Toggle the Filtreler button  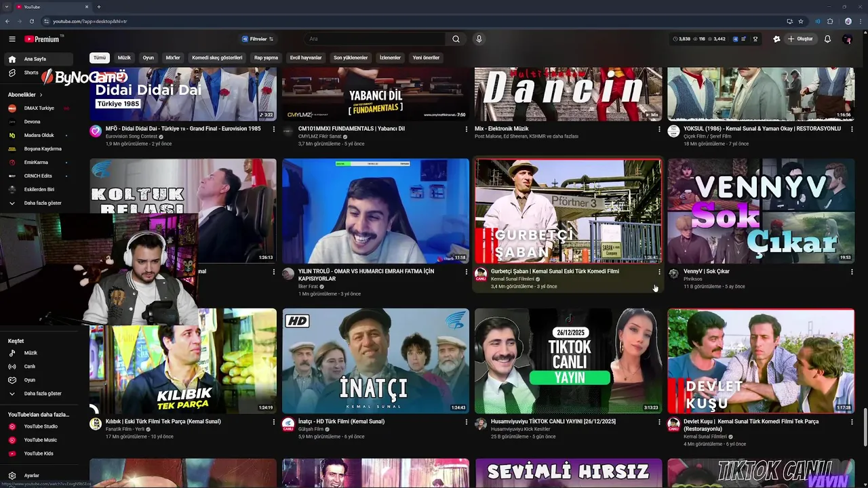pos(258,39)
